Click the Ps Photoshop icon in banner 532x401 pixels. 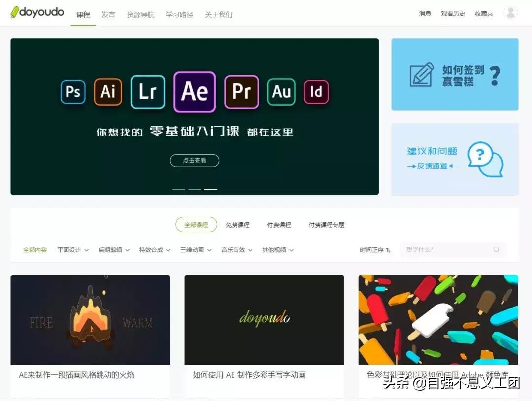coord(72,92)
